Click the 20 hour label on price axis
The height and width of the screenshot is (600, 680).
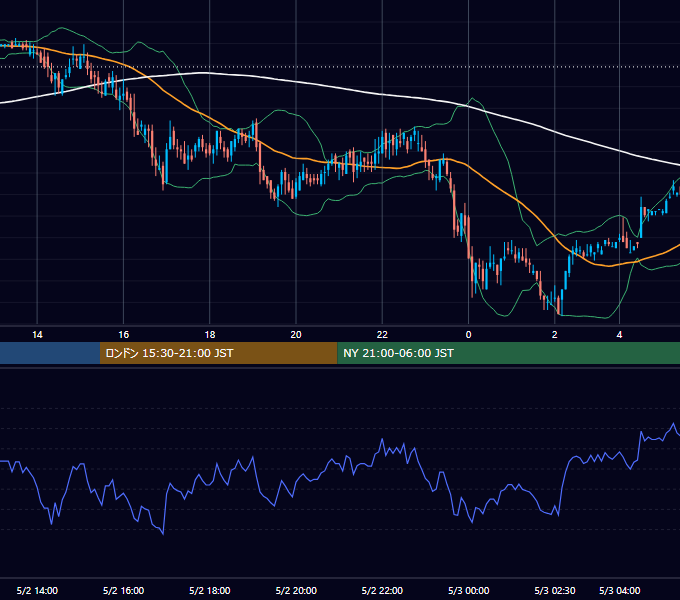tap(296, 335)
